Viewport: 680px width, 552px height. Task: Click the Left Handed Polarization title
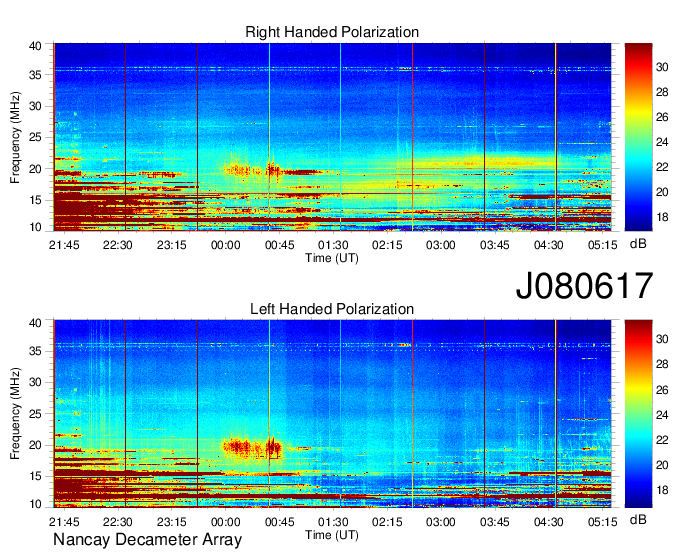click(x=332, y=309)
